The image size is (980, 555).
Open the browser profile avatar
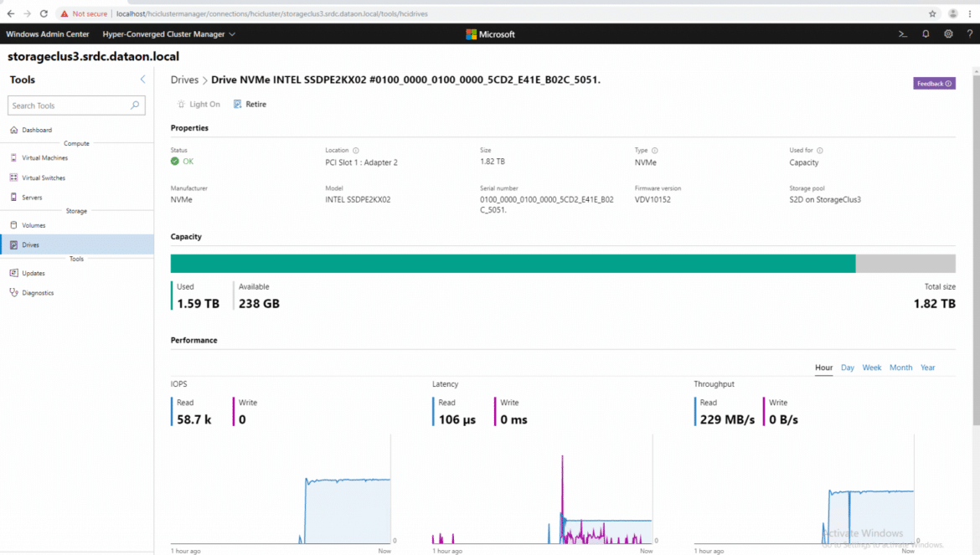[952, 13]
